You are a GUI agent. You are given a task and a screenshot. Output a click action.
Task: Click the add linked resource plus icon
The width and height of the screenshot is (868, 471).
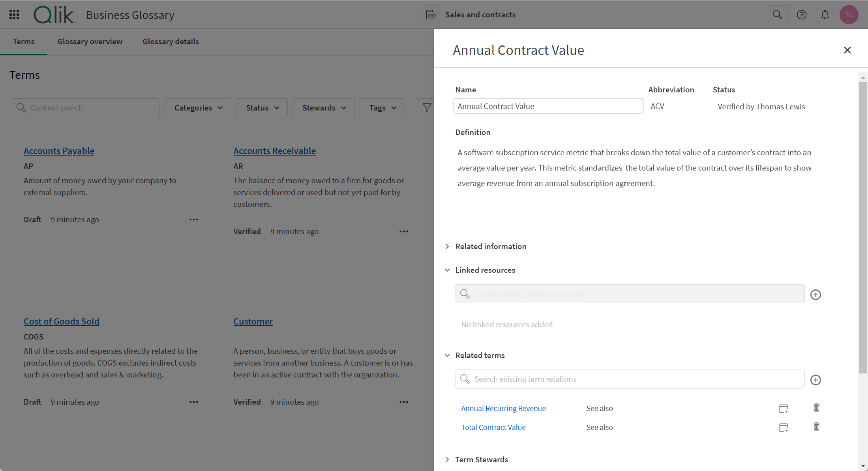816,295
